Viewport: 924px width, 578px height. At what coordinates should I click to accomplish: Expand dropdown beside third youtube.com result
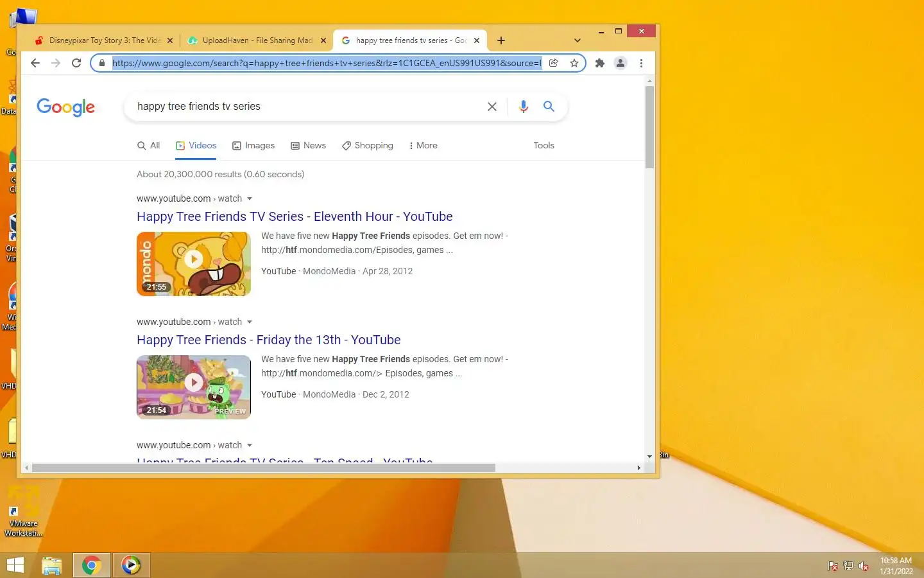coord(250,445)
